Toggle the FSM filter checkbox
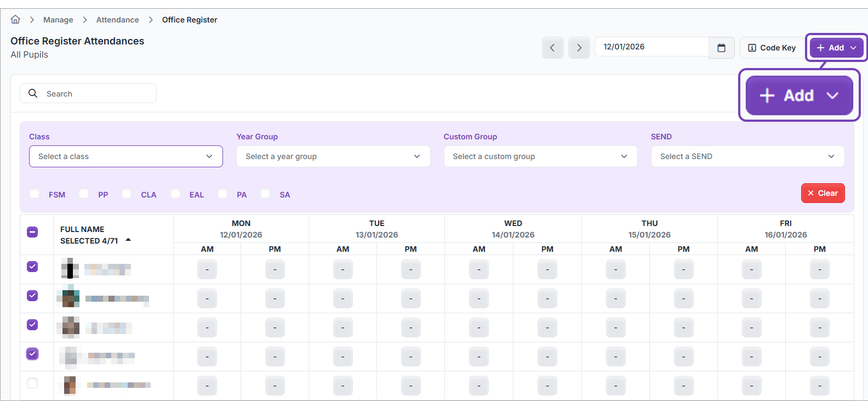The width and height of the screenshot is (868, 401). tap(35, 194)
